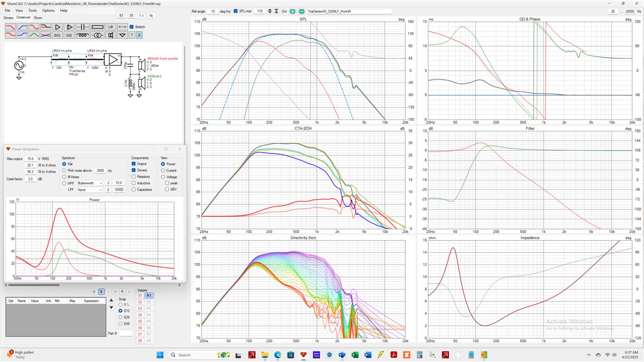Open the Options menu

click(x=48, y=11)
